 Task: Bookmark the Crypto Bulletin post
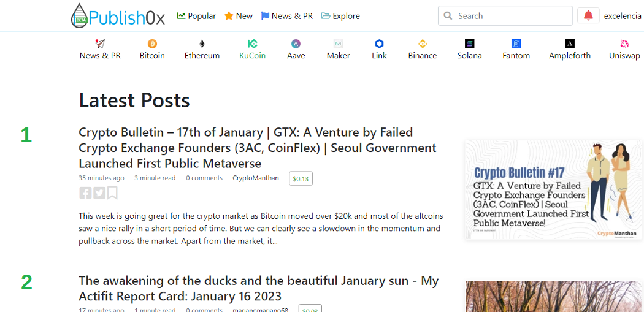[x=112, y=193]
